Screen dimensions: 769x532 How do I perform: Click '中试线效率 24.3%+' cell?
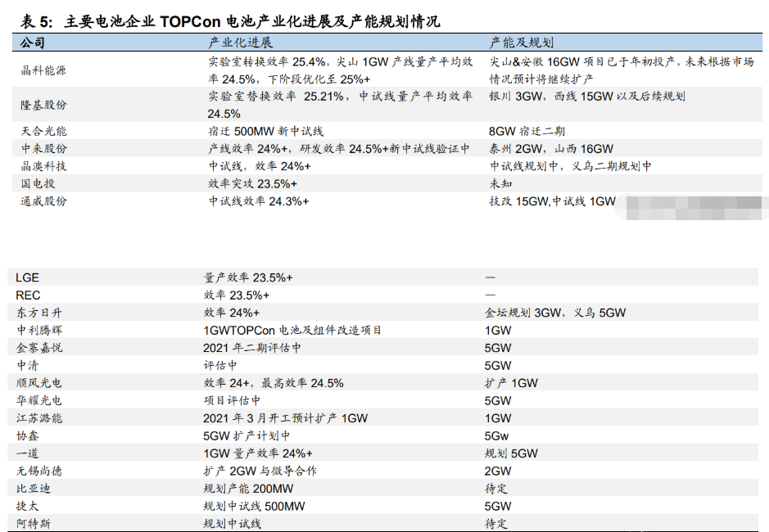[259, 201]
